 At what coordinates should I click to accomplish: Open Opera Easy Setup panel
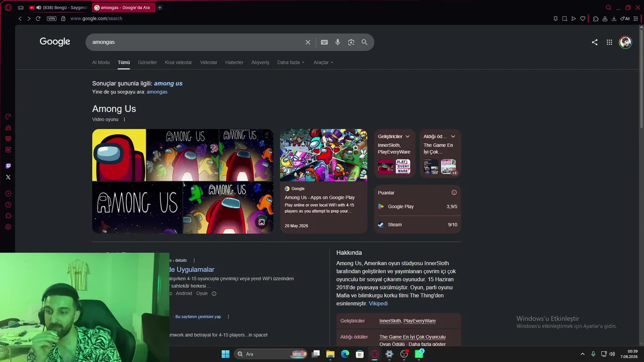tap(636, 19)
